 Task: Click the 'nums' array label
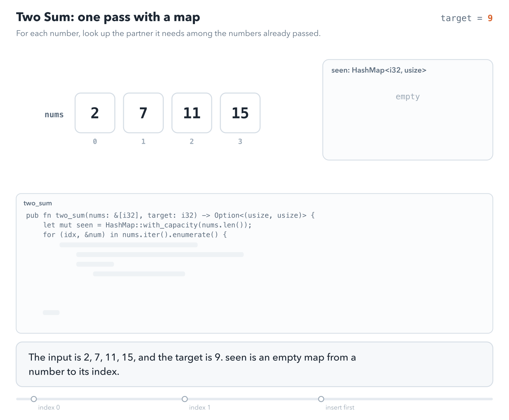tap(54, 115)
